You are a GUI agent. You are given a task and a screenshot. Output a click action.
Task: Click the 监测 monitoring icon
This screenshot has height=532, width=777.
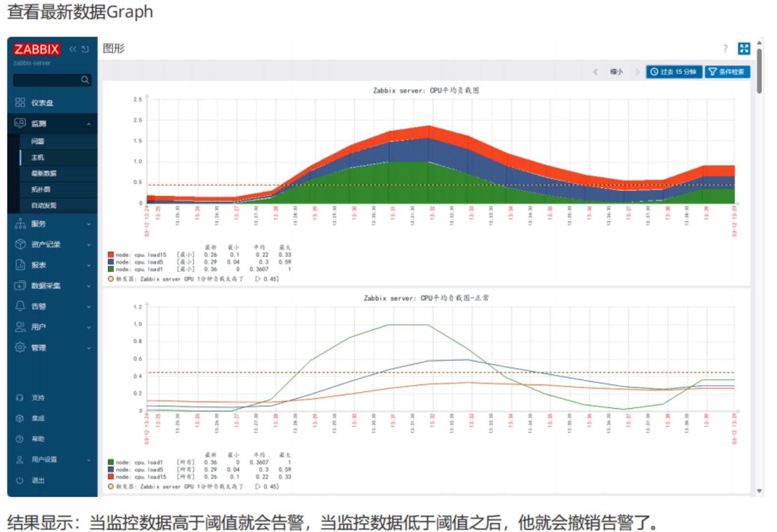tap(20, 123)
